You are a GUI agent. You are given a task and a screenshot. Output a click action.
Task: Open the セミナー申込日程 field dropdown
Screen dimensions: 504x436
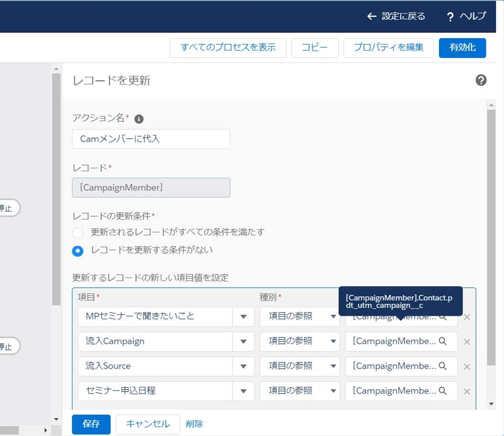243,391
